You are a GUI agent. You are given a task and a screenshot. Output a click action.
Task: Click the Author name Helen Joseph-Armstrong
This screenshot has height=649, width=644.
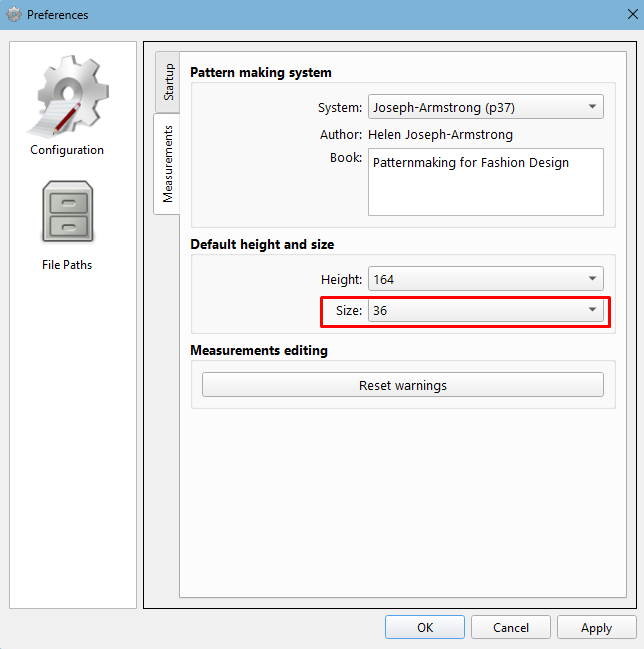[x=440, y=135]
